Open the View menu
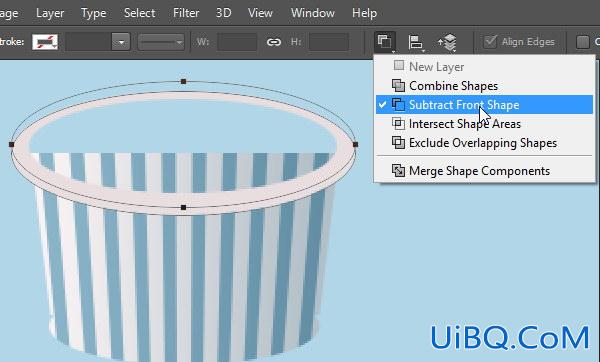600x362 pixels. (260, 13)
